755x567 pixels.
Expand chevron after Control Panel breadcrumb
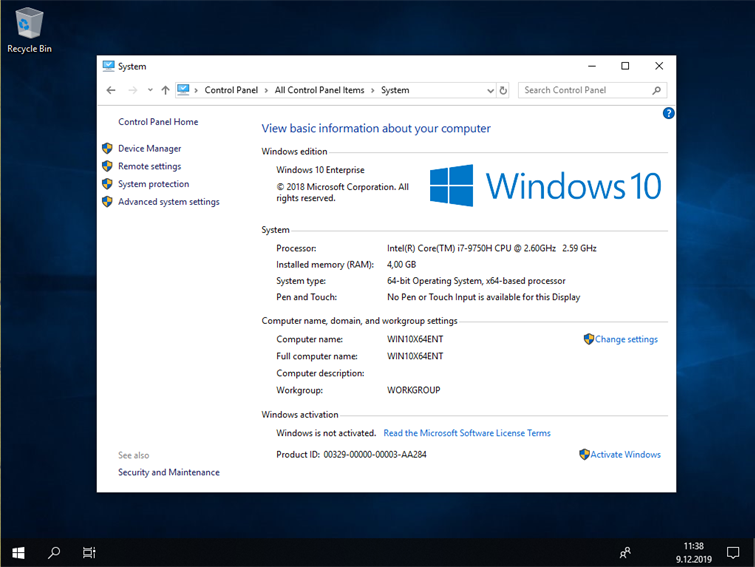coord(266,90)
